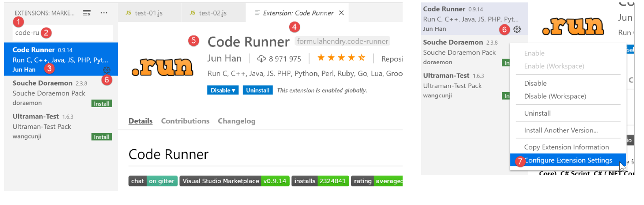This screenshot has width=644, height=205.
Task: Choose Install Another Version from context menu
Action: 561,130
